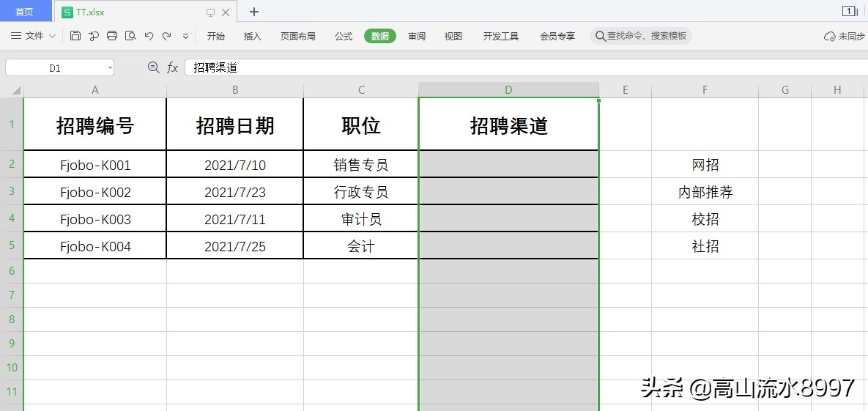The width and height of the screenshot is (868, 411).
Task: Click empty cell D2 next to 销售专员
Action: pos(509,165)
